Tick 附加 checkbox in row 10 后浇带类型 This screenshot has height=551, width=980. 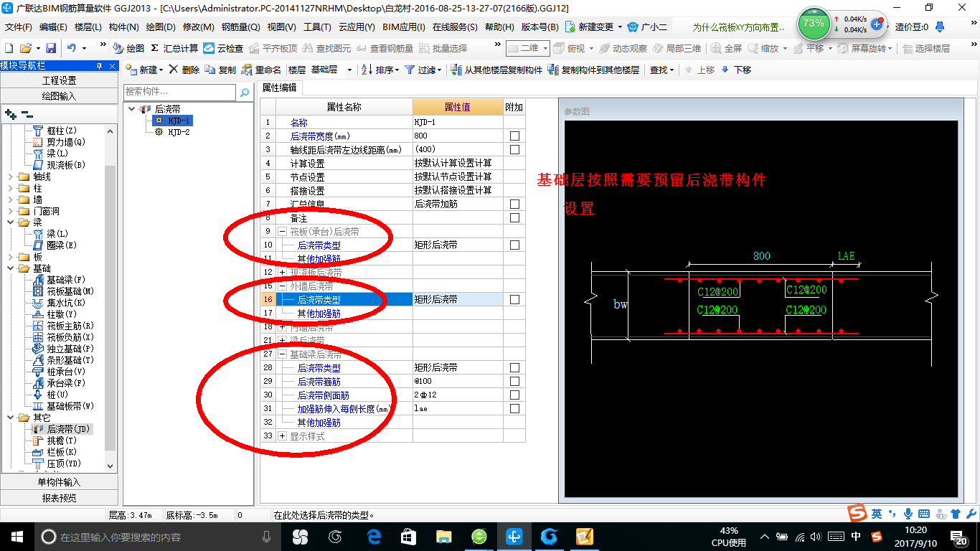coord(514,245)
